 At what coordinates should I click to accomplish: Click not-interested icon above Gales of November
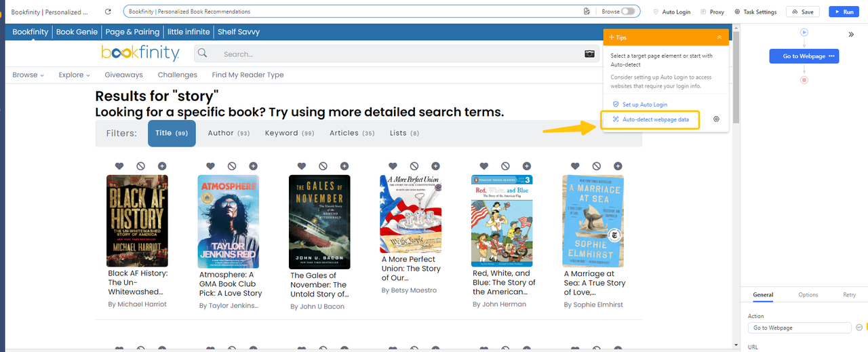323,165
